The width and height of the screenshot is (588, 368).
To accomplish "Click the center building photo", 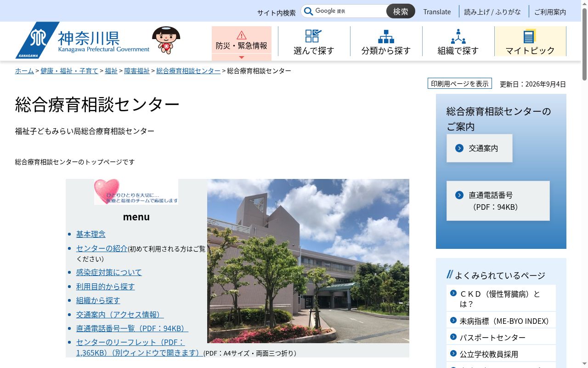I will coord(308,261).
